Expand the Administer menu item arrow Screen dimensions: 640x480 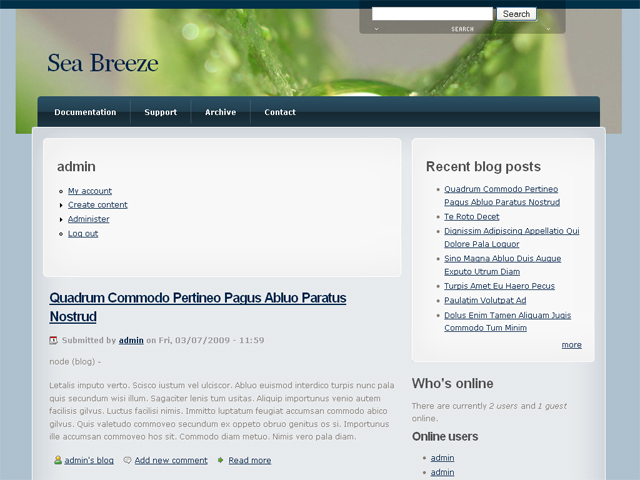61,219
